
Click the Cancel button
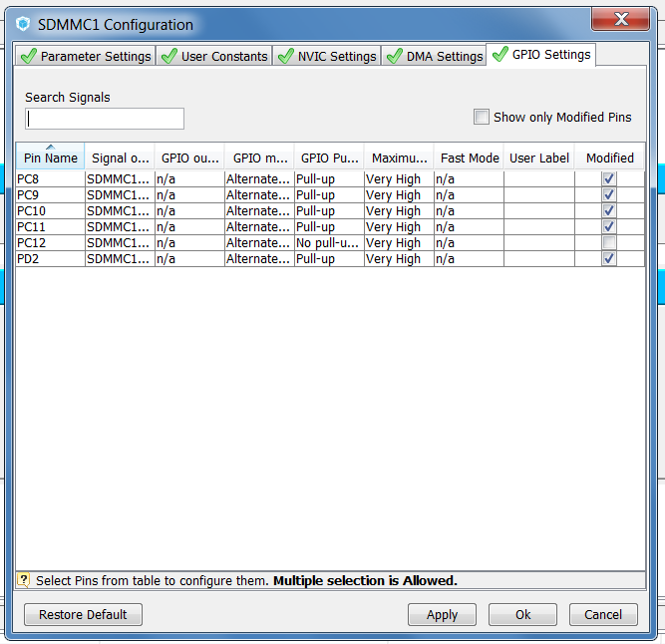coord(603,614)
